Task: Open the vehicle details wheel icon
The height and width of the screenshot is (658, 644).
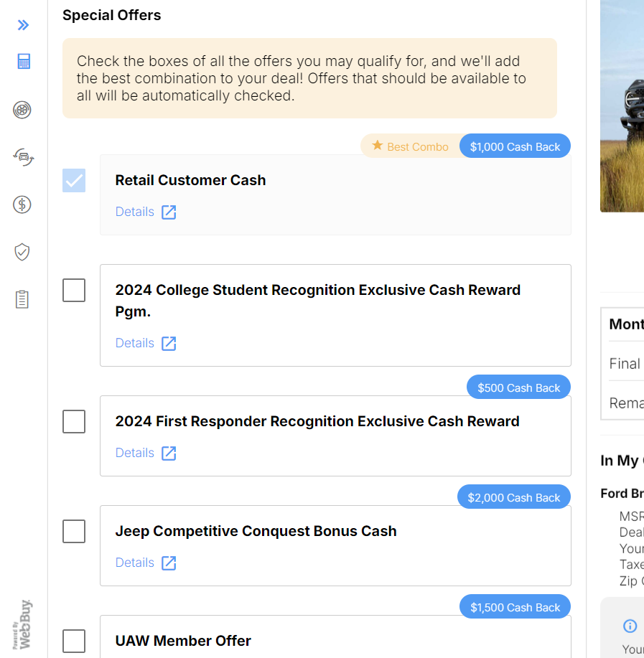Action: click(22, 110)
